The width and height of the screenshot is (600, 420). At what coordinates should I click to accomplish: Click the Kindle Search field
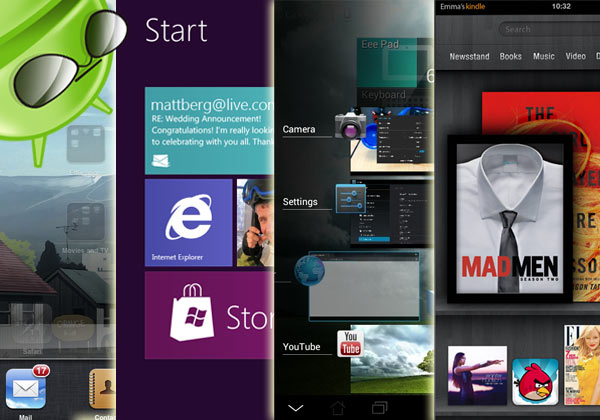[x=549, y=29]
